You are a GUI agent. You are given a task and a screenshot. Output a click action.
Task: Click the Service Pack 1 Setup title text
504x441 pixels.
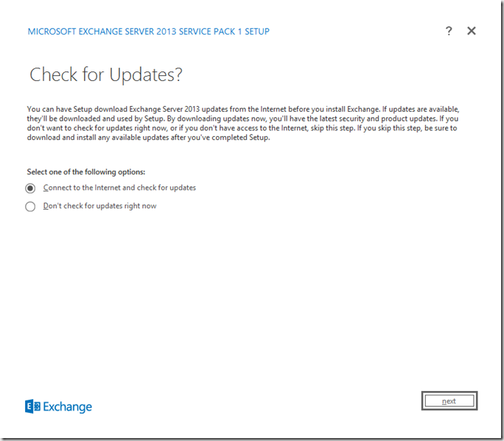[x=148, y=32]
